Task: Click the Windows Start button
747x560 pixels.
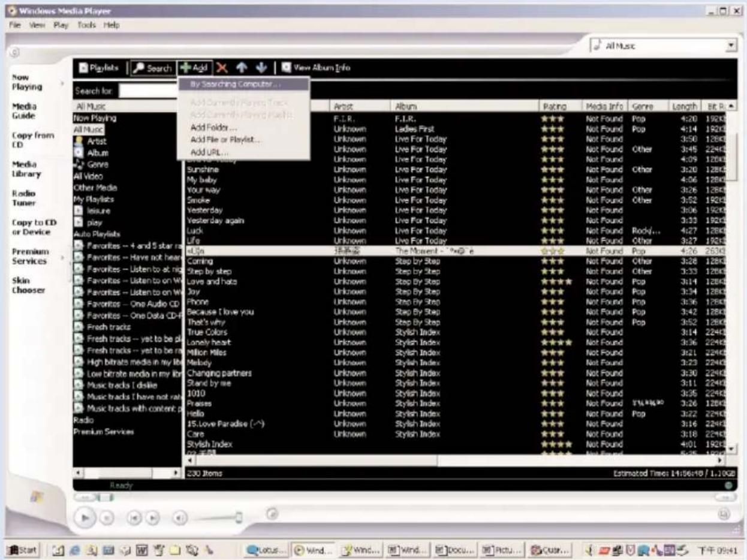Action: click(x=22, y=549)
